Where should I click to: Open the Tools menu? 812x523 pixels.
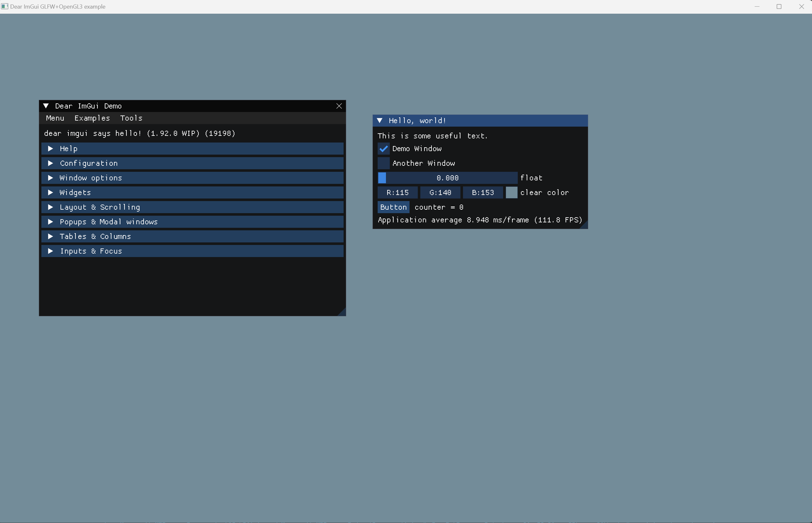click(x=131, y=118)
